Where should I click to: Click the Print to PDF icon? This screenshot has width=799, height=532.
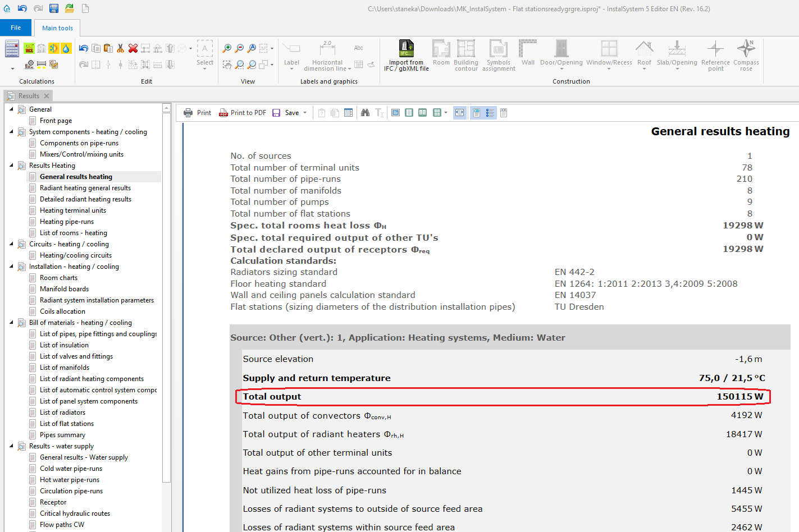[x=223, y=113]
